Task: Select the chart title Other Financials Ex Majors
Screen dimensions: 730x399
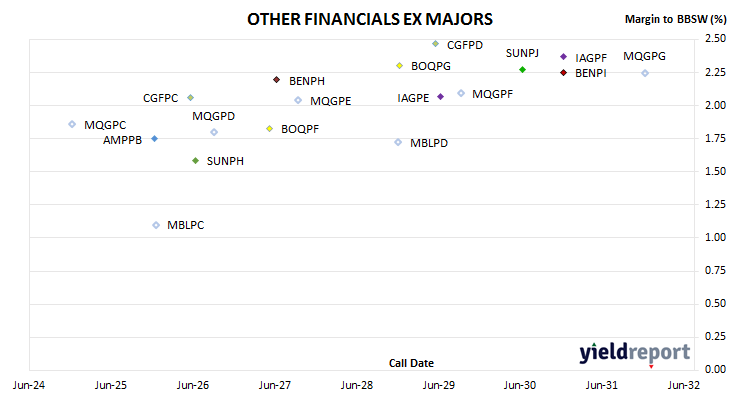Action: tap(370, 20)
